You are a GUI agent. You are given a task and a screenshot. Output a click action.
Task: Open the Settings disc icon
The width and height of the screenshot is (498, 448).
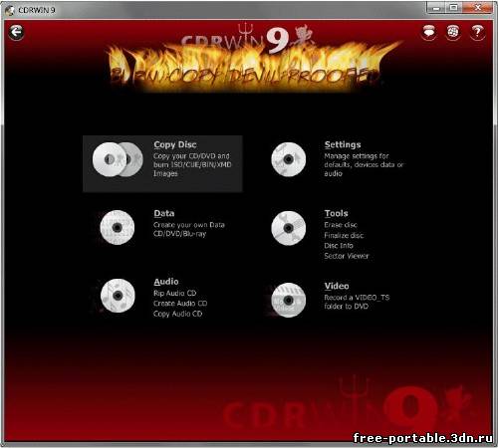(289, 159)
